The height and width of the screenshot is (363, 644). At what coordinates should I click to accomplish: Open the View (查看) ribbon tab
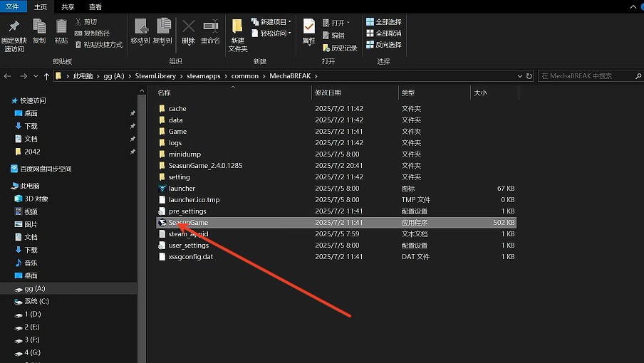pos(95,6)
